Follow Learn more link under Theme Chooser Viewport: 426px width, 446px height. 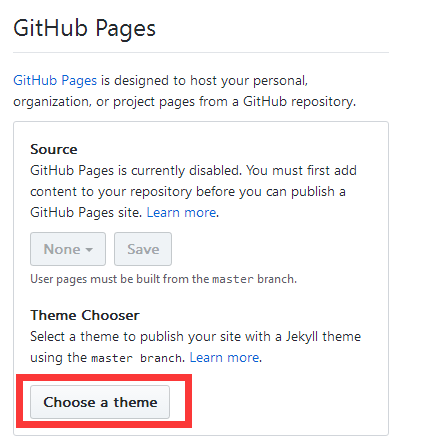point(224,357)
